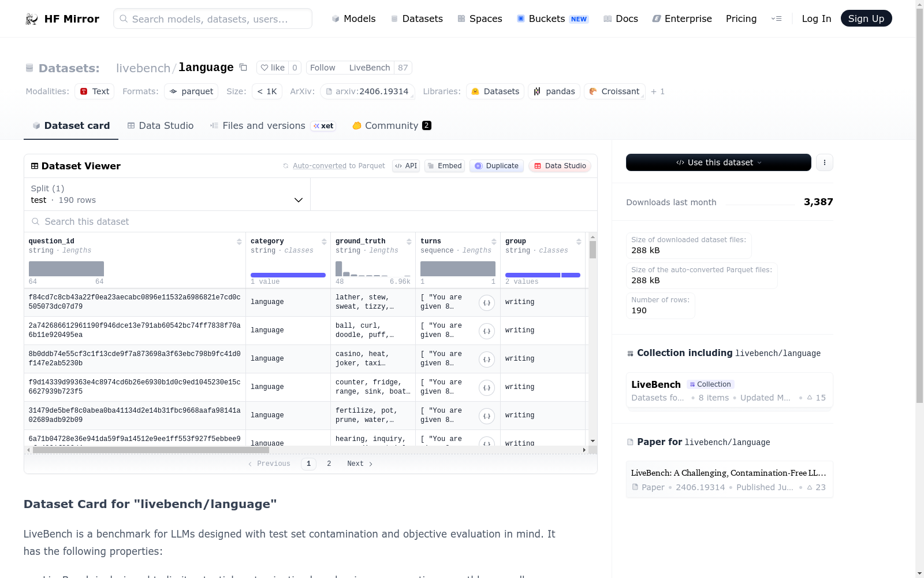This screenshot has width=924, height=578.
Task: Click the ground_truth lengths histogram
Action: (x=373, y=269)
